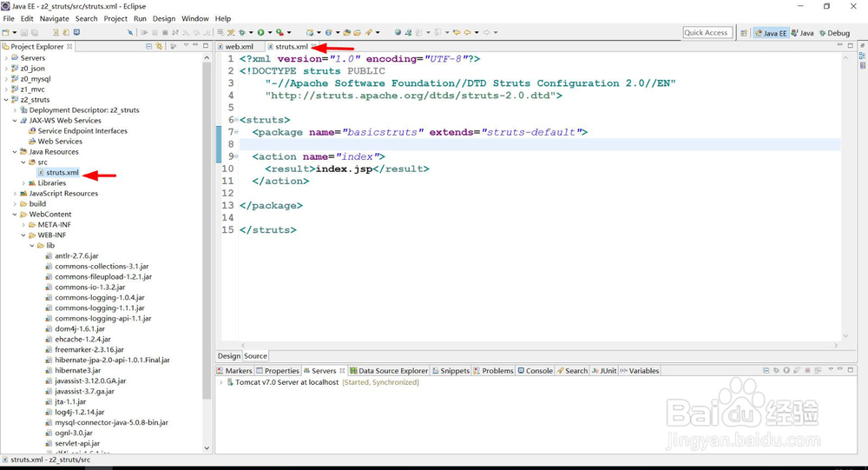
Task: Click Link with Editor icon
Action: (159, 46)
